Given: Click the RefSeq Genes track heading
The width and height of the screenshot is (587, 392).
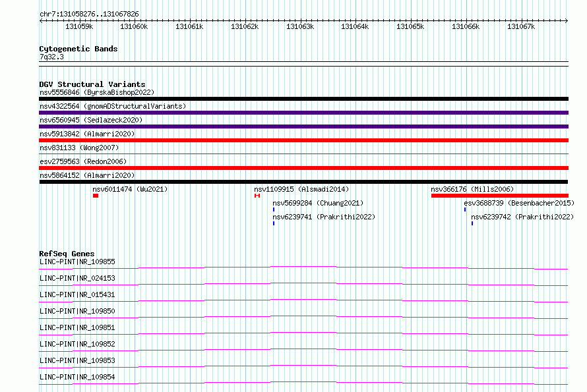Looking at the screenshot, I should [x=67, y=254].
